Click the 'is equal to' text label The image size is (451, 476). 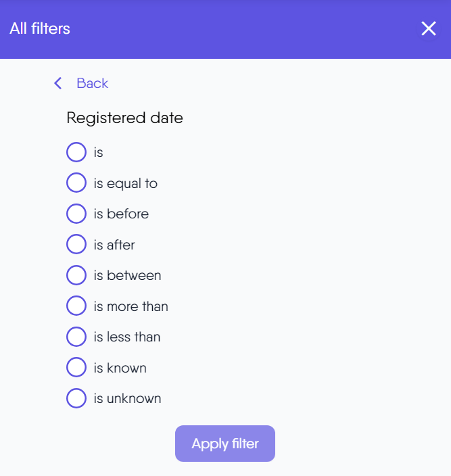coord(125,183)
